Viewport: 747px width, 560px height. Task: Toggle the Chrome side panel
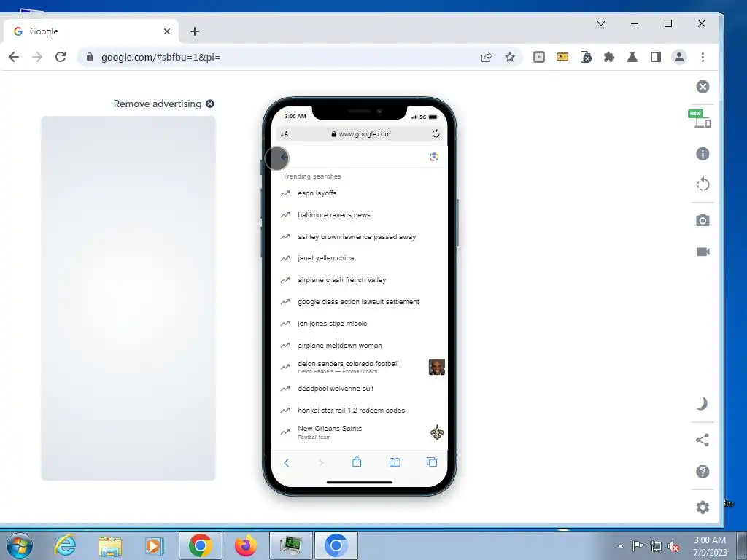656,57
